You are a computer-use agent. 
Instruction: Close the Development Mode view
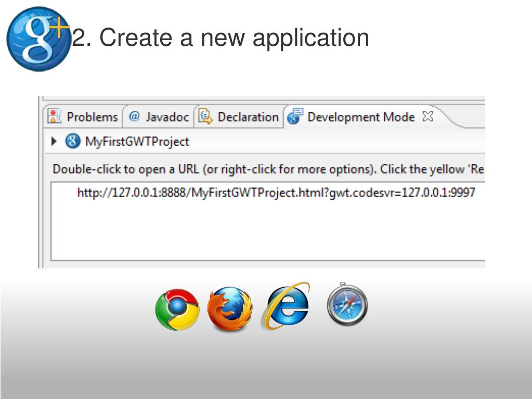click(427, 117)
